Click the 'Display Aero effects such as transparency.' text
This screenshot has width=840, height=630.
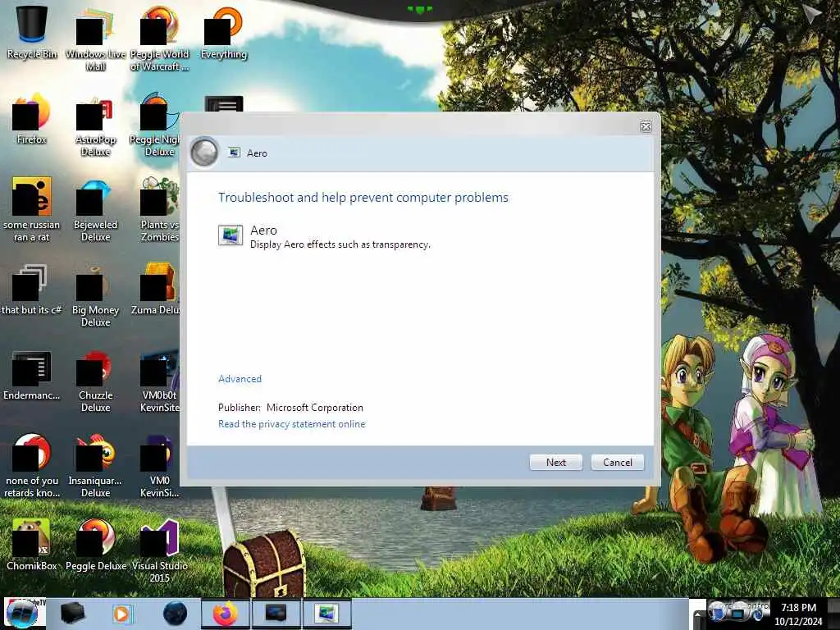click(x=340, y=244)
